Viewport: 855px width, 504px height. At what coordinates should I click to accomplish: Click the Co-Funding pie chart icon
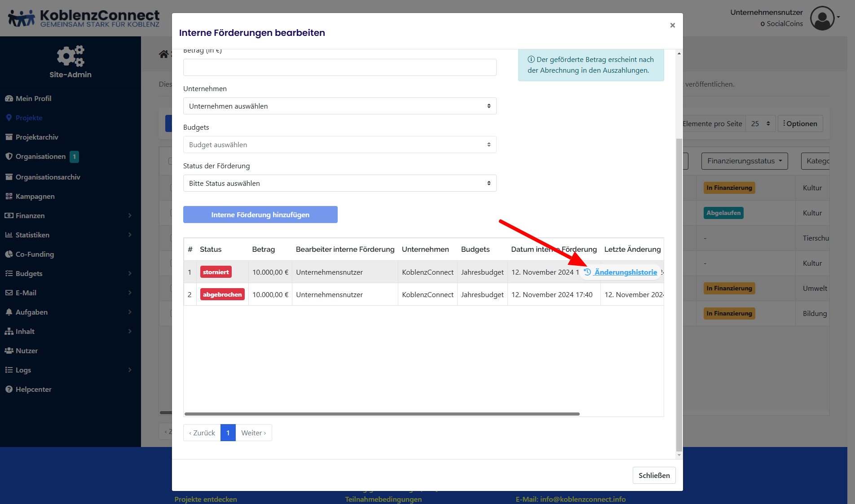[9, 254]
